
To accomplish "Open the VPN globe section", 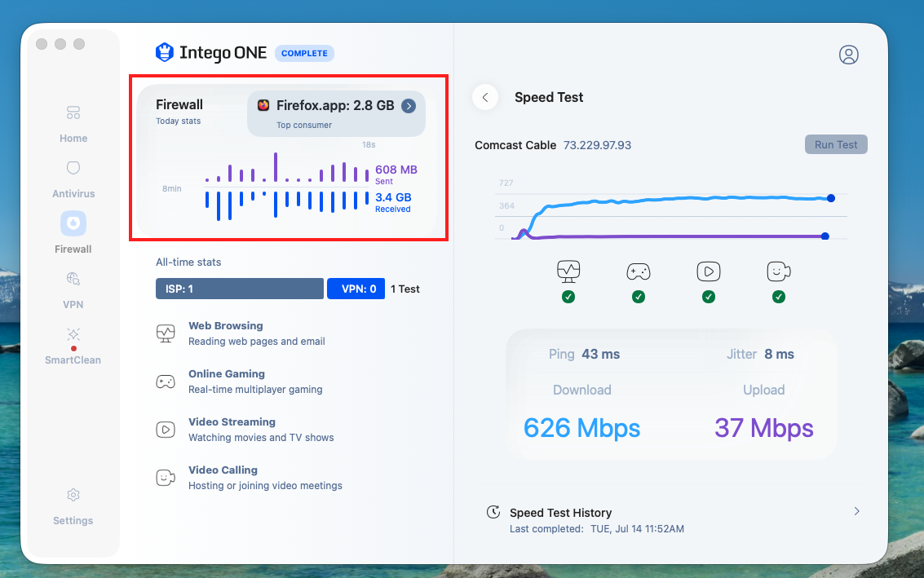I will [x=73, y=290].
